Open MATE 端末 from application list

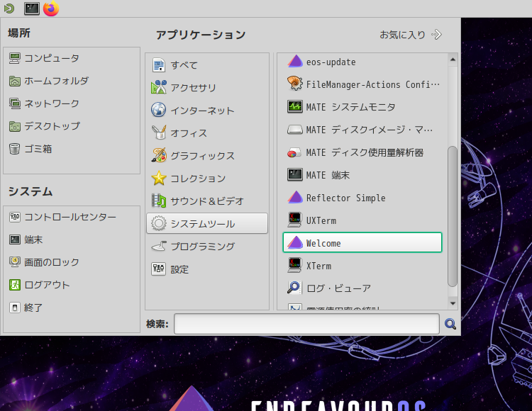[x=362, y=175]
